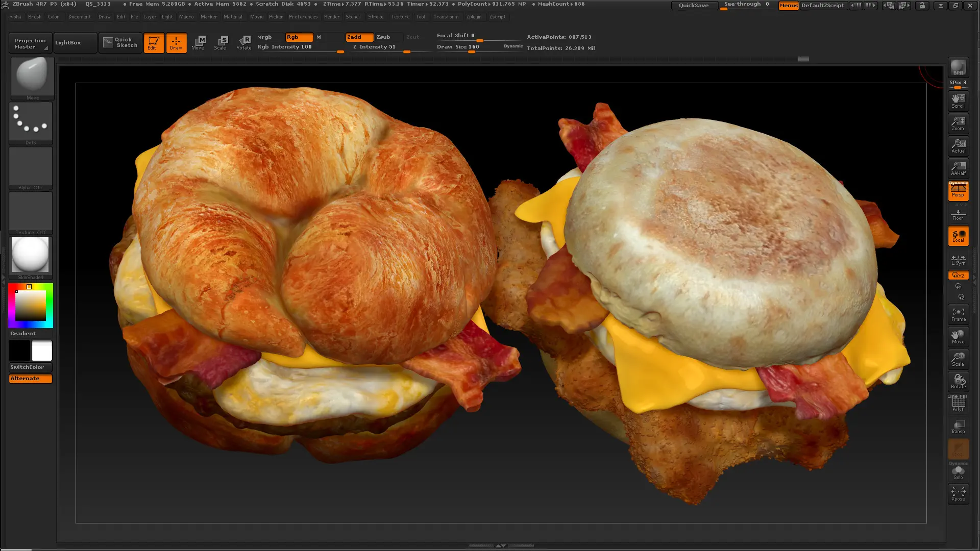Image resolution: width=980 pixels, height=551 pixels.
Task: Click the Z-axis rotation icon
Action: 961,297
